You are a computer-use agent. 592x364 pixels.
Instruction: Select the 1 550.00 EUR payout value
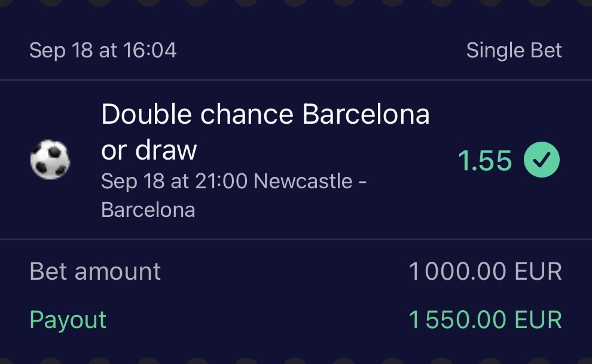pyautogui.click(x=485, y=320)
